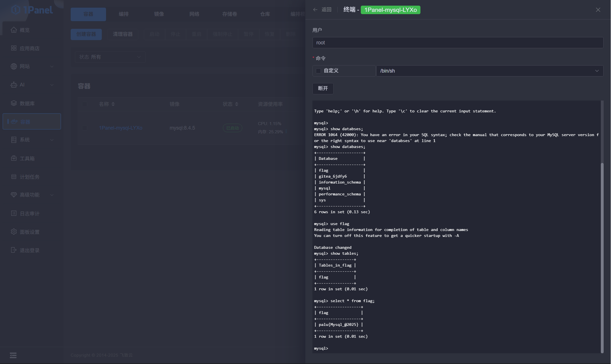This screenshot has width=611, height=364.
Task: Click the 恢复 resume button
Action: click(269, 34)
